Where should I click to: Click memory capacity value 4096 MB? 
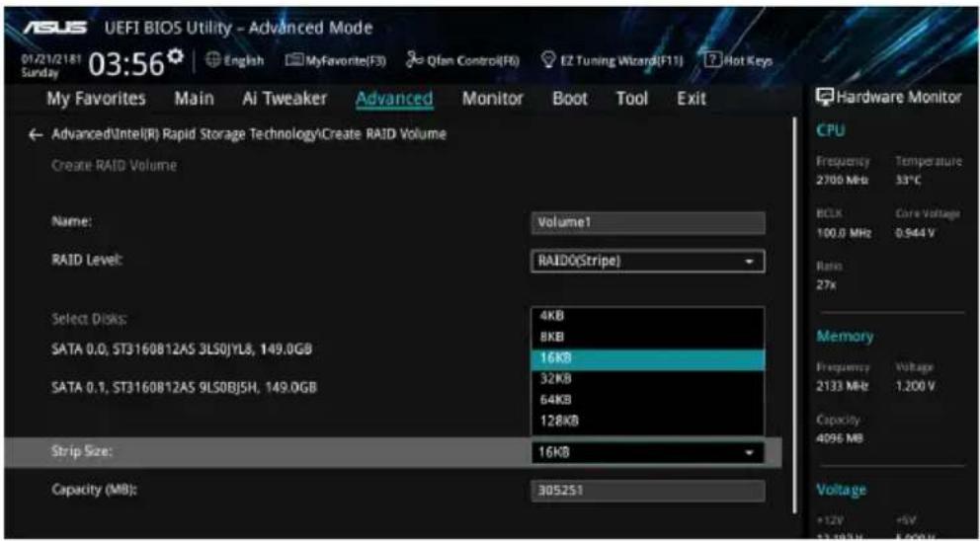(840, 438)
